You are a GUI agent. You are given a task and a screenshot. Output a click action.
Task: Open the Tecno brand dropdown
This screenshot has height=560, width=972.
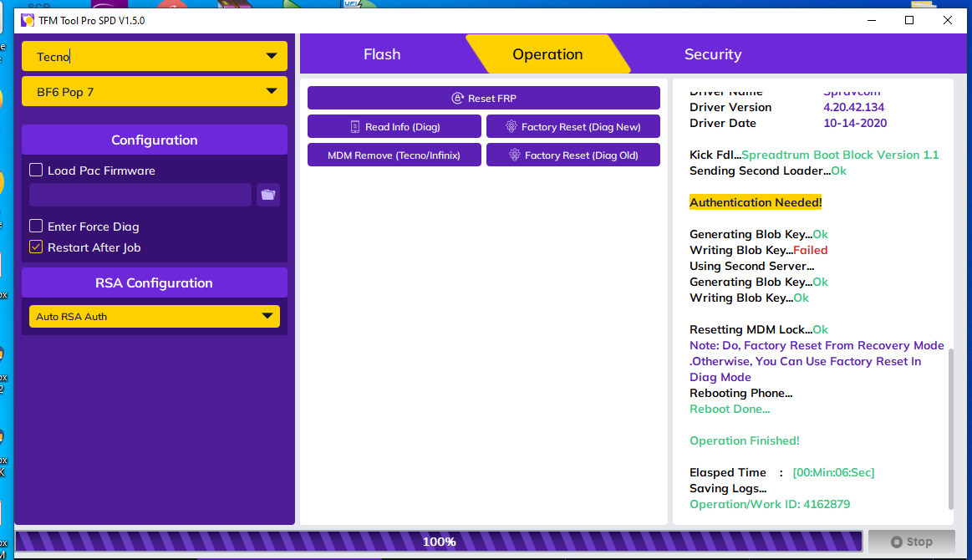(x=155, y=57)
